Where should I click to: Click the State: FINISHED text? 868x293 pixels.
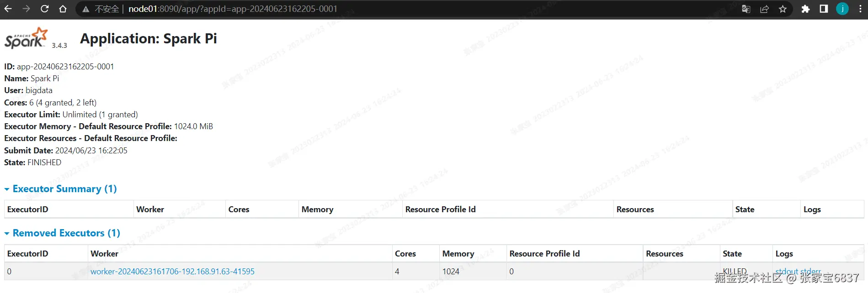pos(32,162)
